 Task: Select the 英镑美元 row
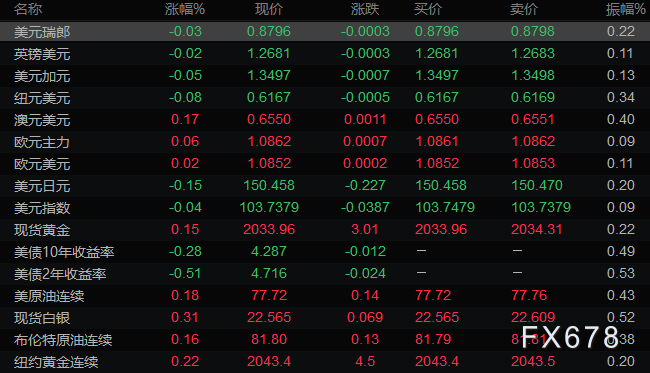click(325, 53)
